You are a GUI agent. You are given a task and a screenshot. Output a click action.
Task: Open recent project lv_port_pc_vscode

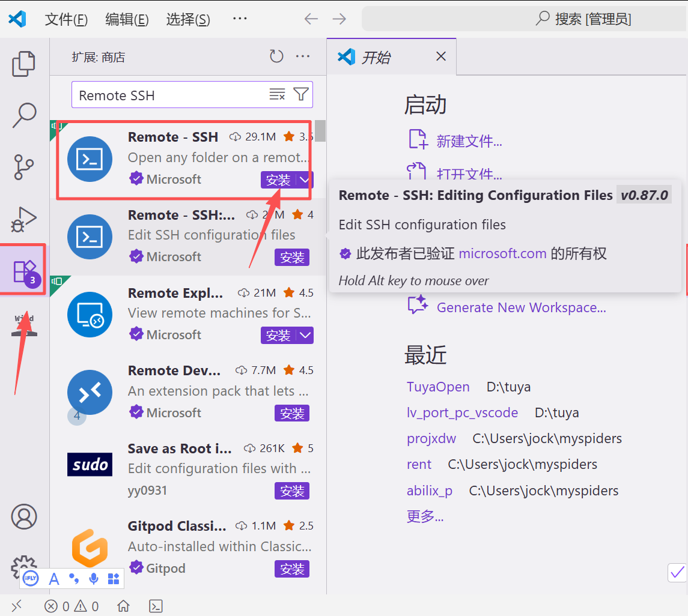click(462, 412)
